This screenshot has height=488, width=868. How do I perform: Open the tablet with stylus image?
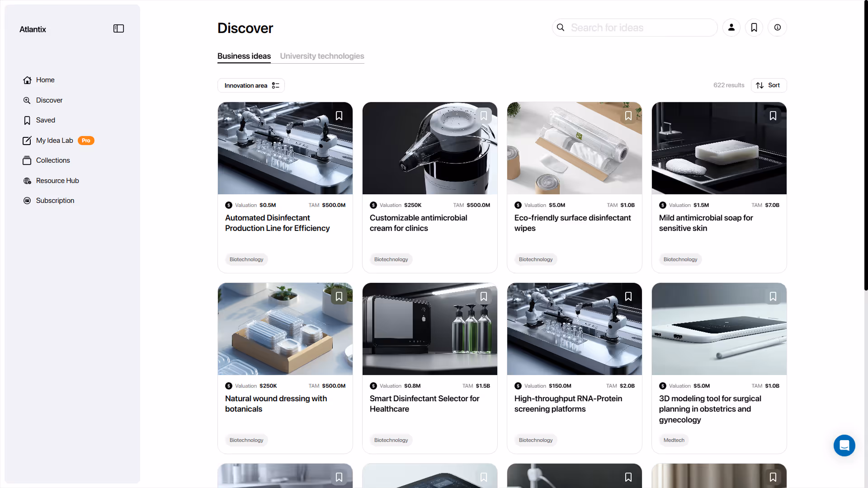719,329
